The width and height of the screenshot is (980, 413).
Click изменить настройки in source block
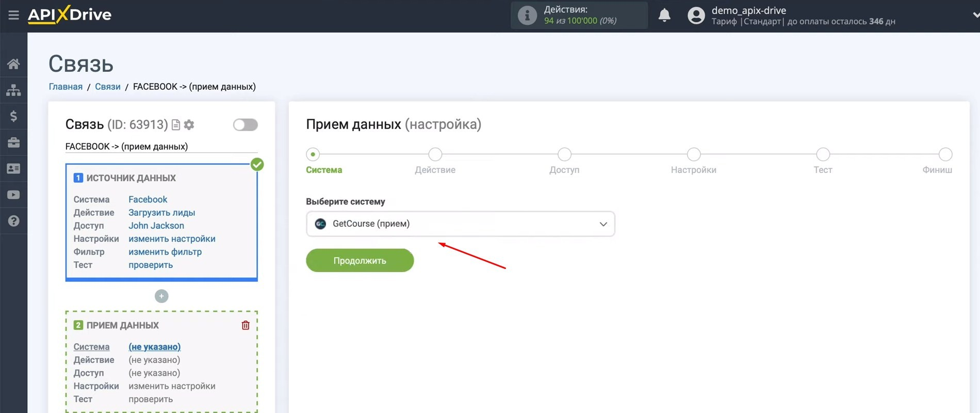pos(172,239)
